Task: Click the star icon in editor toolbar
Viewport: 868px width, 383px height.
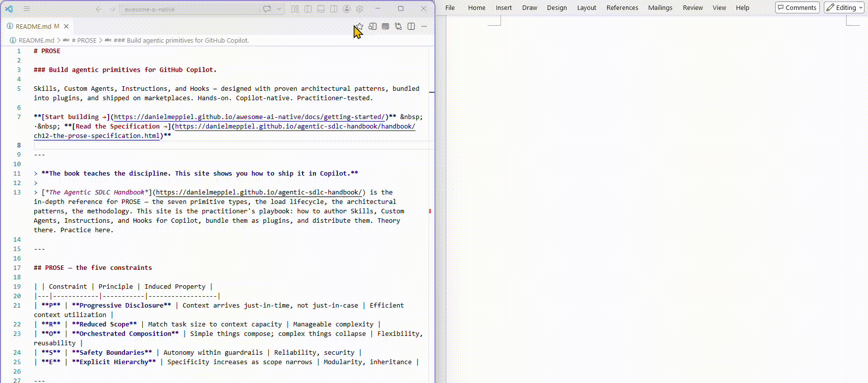Action: [360, 26]
